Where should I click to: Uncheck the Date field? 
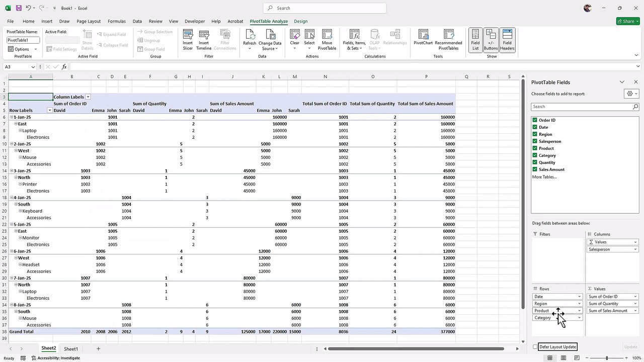point(535,127)
